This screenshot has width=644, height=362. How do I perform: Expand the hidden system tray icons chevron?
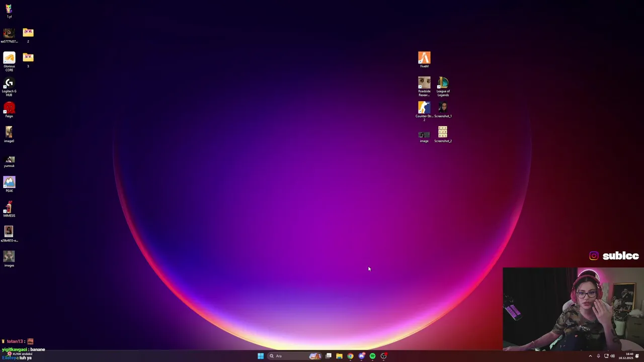point(590,356)
